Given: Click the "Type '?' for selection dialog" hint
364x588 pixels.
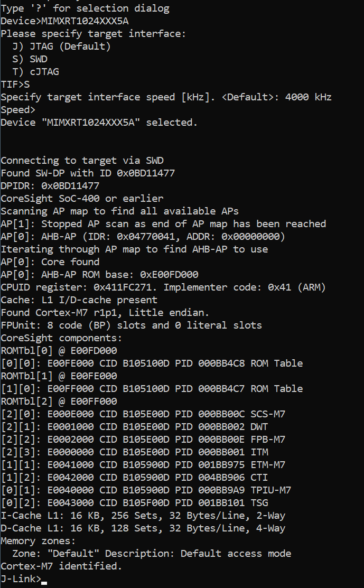Looking at the screenshot, I should (x=85, y=8).
